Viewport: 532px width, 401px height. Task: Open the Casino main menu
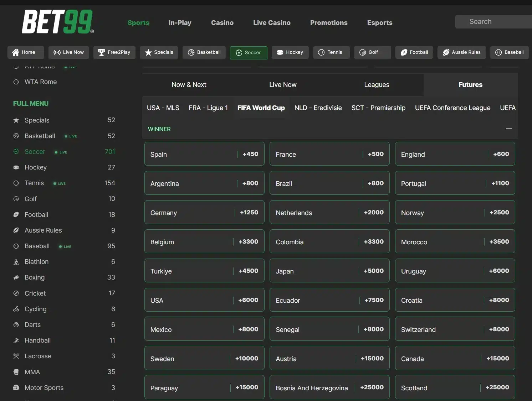[222, 22]
